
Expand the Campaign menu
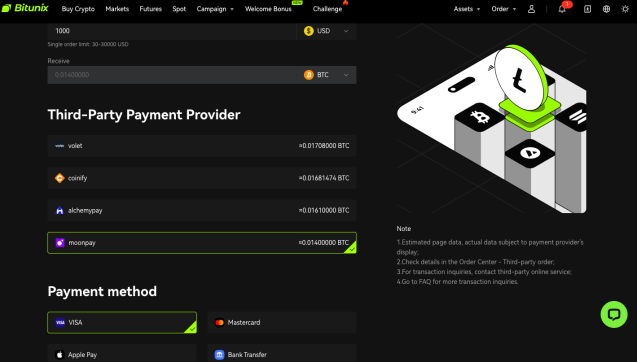tap(215, 9)
